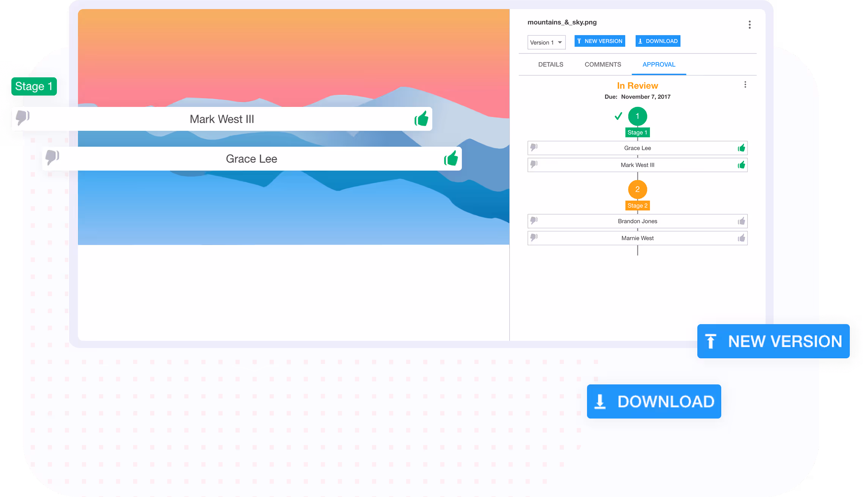Reject with Marnie West thumbs down
This screenshot has height=497, width=868.
click(x=534, y=237)
